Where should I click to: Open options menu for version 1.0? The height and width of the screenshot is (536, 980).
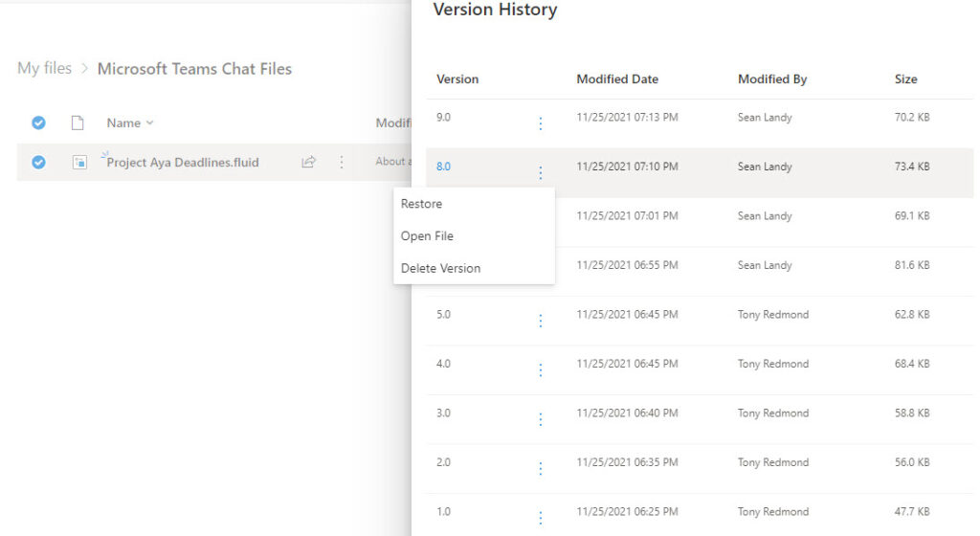541,519
